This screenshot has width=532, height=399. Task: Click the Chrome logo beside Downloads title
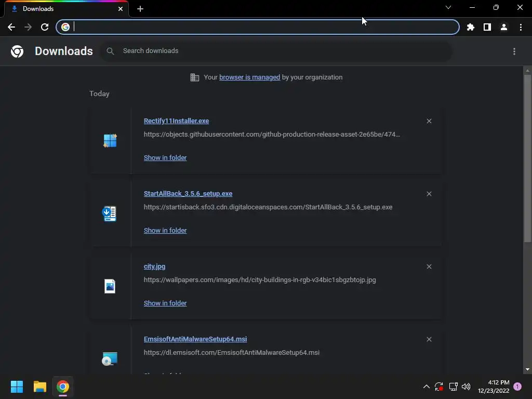click(x=17, y=51)
